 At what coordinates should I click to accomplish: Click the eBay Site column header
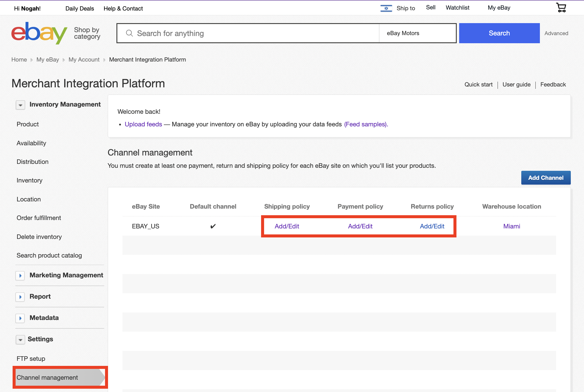(146, 207)
